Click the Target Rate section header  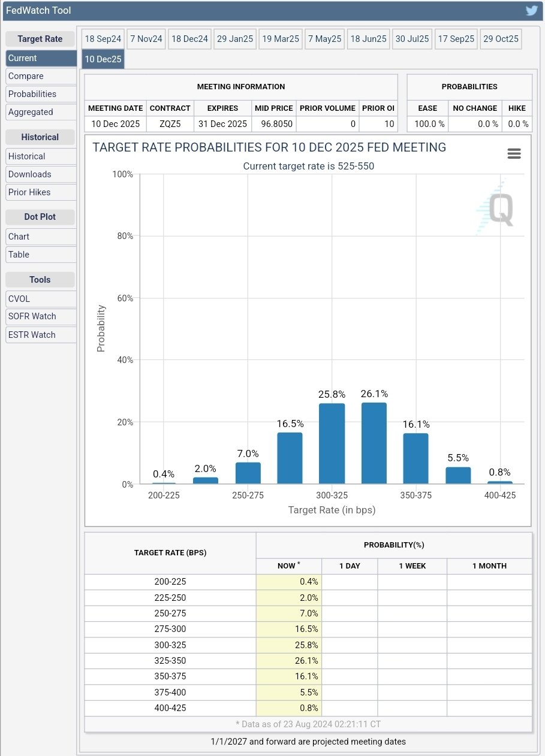coord(40,39)
